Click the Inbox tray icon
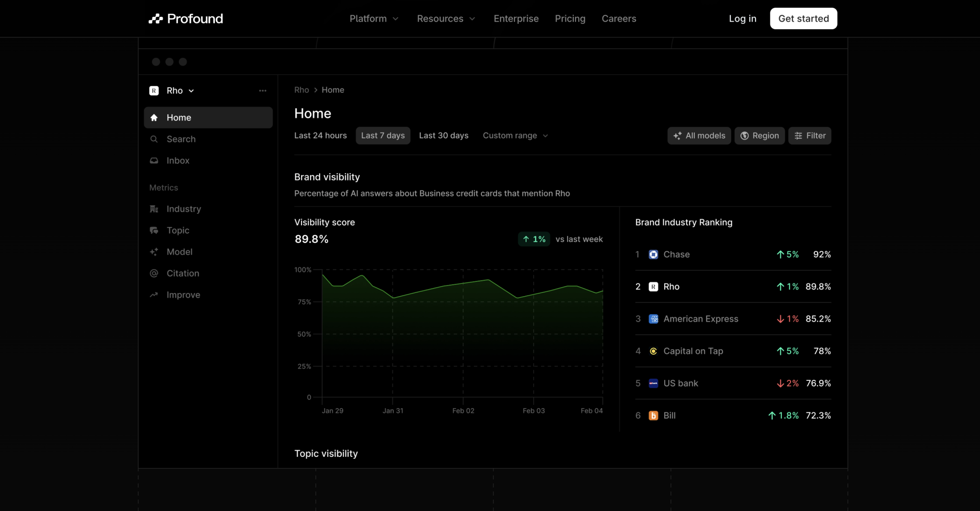The width and height of the screenshot is (980, 511). tap(154, 161)
